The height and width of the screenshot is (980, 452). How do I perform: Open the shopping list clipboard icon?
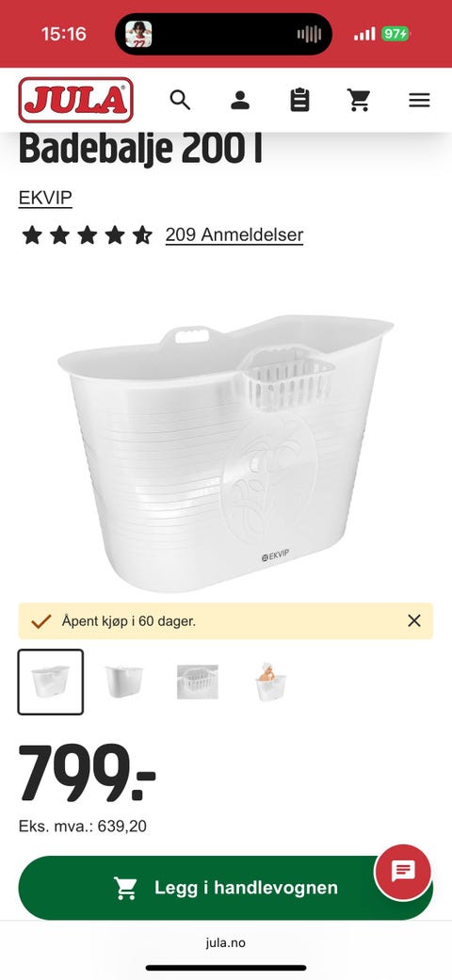(300, 100)
